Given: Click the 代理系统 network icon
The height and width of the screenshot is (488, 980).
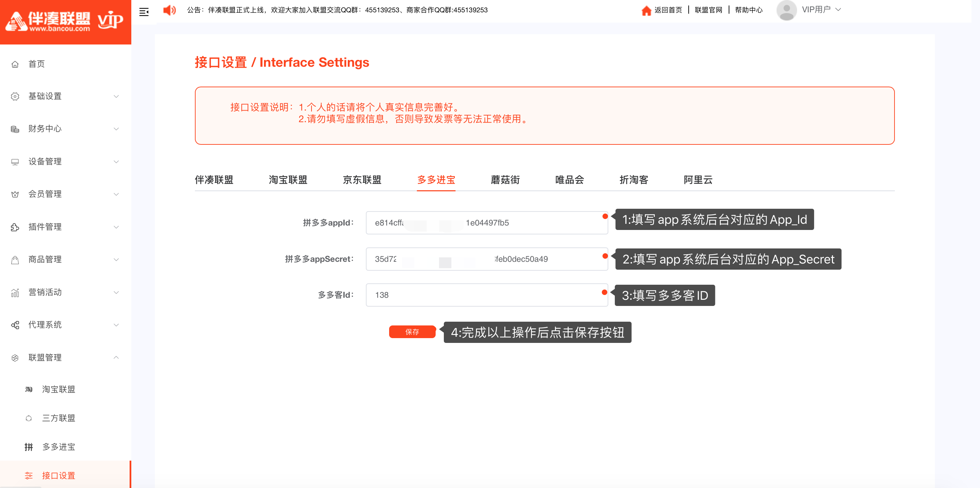Looking at the screenshot, I should pyautogui.click(x=15, y=325).
